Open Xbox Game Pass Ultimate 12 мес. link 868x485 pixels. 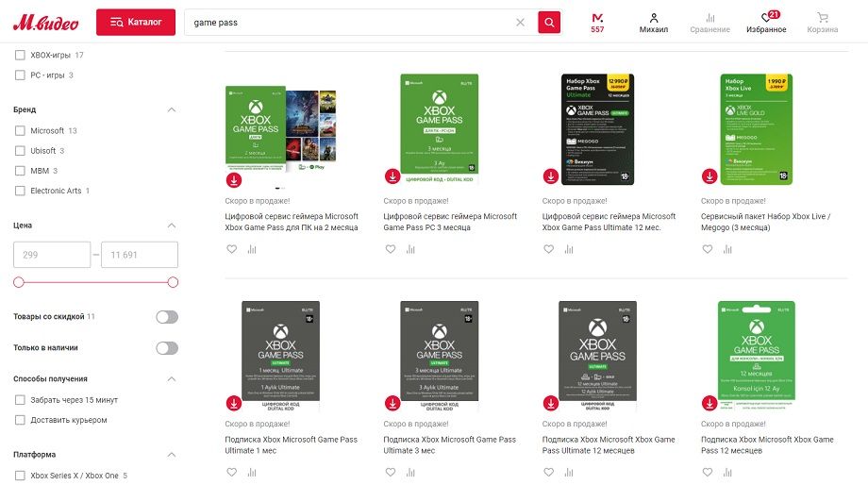[x=609, y=222]
